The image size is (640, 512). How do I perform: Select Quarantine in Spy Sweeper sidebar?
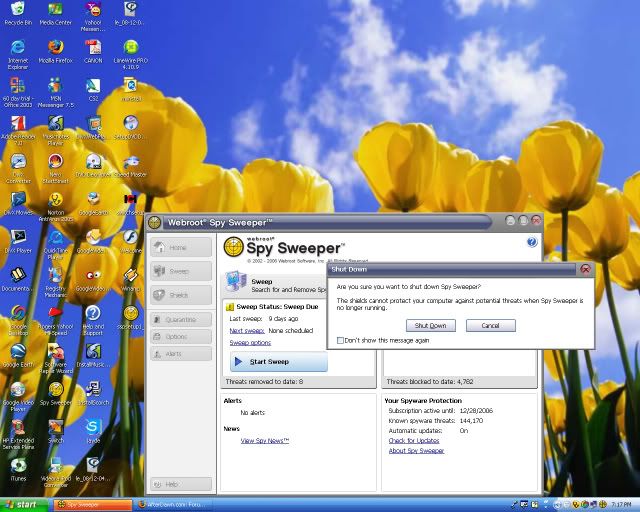coord(181,320)
